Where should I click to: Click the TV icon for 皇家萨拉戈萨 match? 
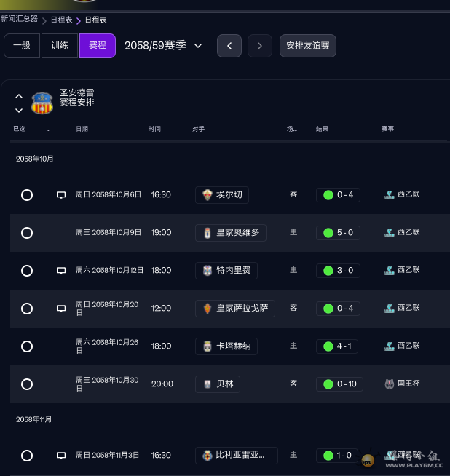pyautogui.click(x=61, y=309)
